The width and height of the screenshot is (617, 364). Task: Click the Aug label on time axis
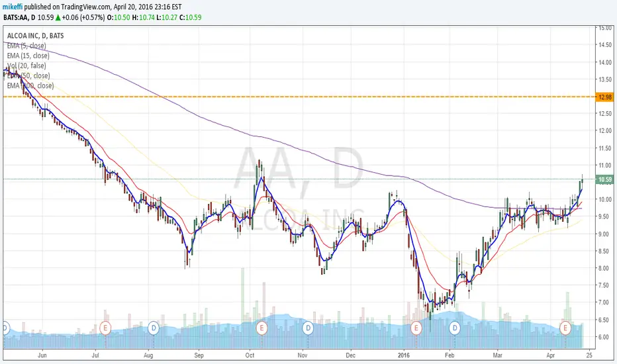tap(148, 355)
